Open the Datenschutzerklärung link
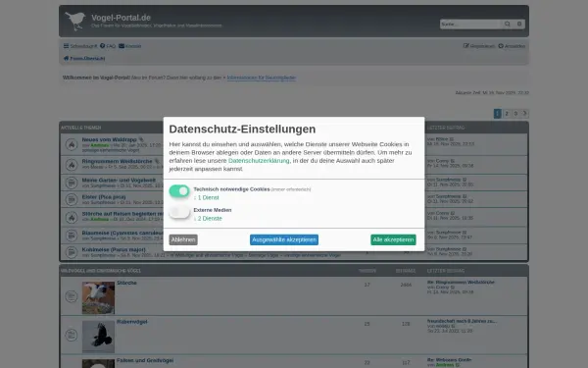This screenshot has width=588, height=368. click(x=259, y=161)
